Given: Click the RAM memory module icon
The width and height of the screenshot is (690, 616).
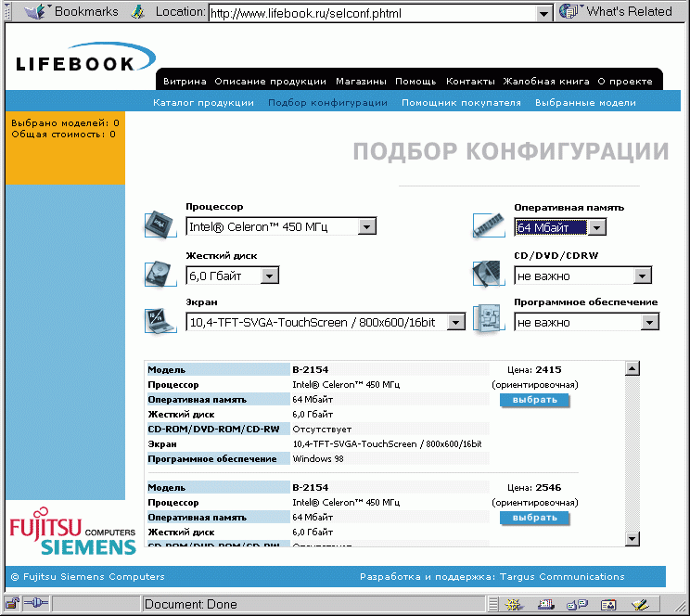Looking at the screenshot, I should click(x=488, y=225).
